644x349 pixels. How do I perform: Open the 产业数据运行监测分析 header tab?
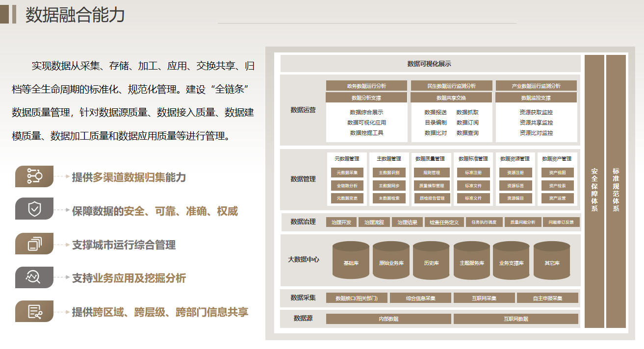pos(536,86)
